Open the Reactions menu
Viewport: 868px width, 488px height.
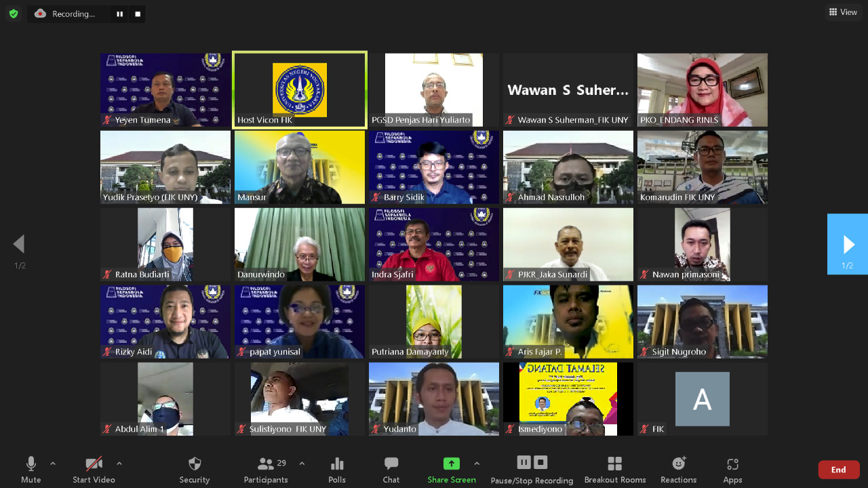coord(679,470)
